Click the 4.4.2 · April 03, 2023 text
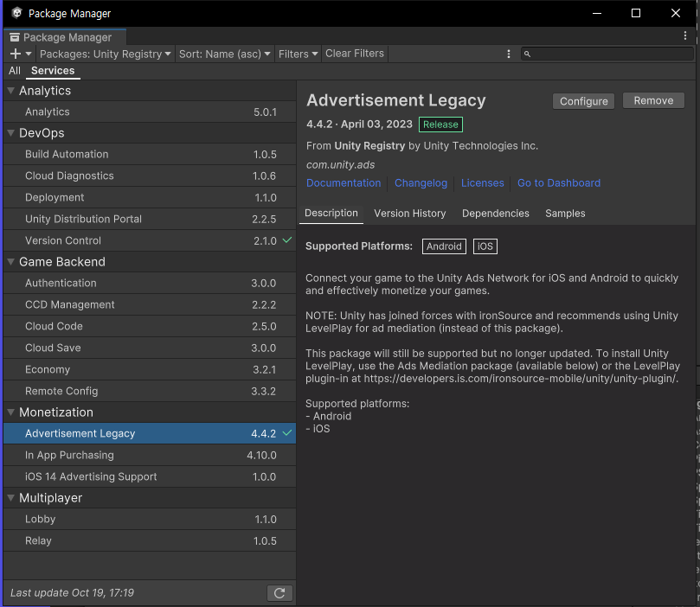The width and height of the screenshot is (700, 607). [x=359, y=124]
